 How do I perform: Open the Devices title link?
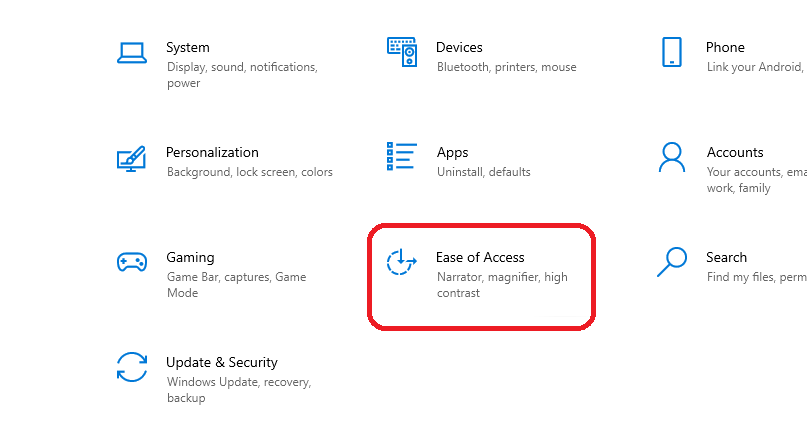click(x=459, y=47)
